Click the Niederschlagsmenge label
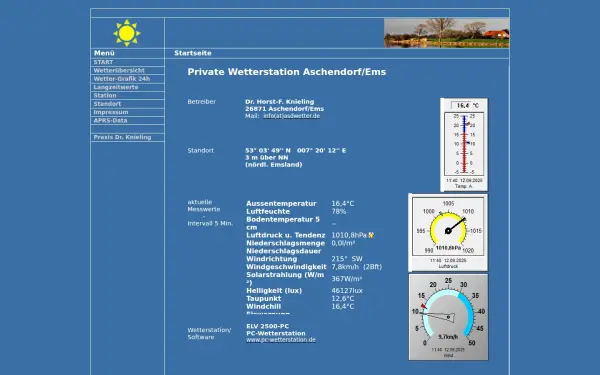 click(x=285, y=243)
